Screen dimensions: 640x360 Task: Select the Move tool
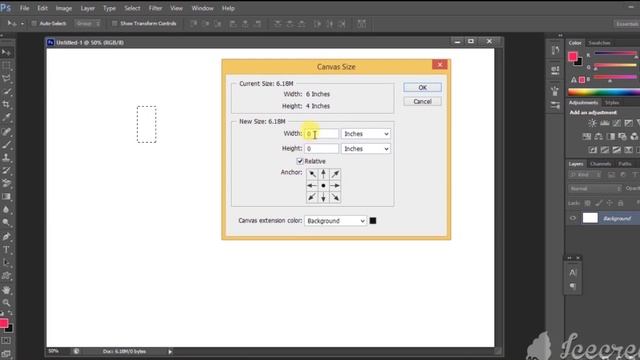tap(6, 52)
